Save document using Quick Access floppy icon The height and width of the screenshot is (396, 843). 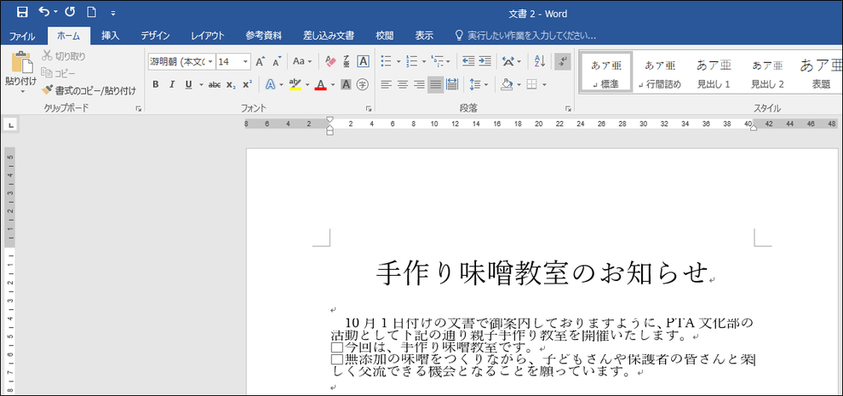(22, 12)
